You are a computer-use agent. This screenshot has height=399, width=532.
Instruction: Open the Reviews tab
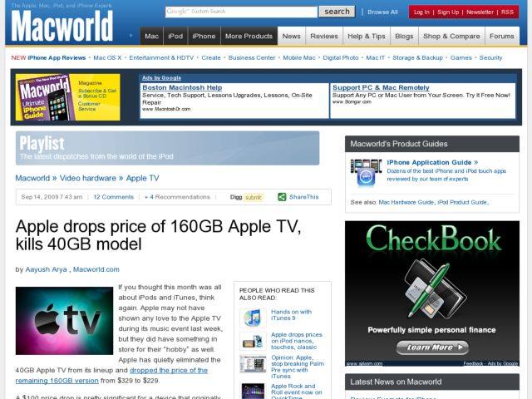click(x=323, y=37)
